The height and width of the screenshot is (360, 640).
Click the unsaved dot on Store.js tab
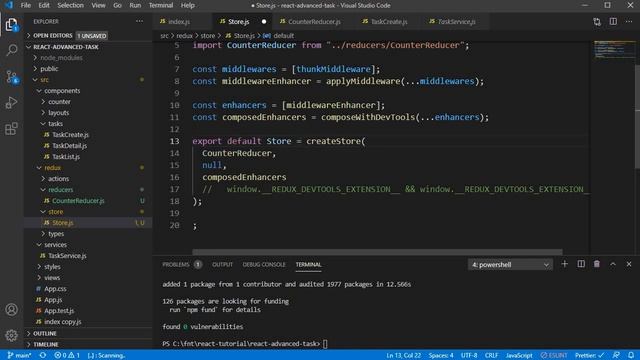(264, 22)
